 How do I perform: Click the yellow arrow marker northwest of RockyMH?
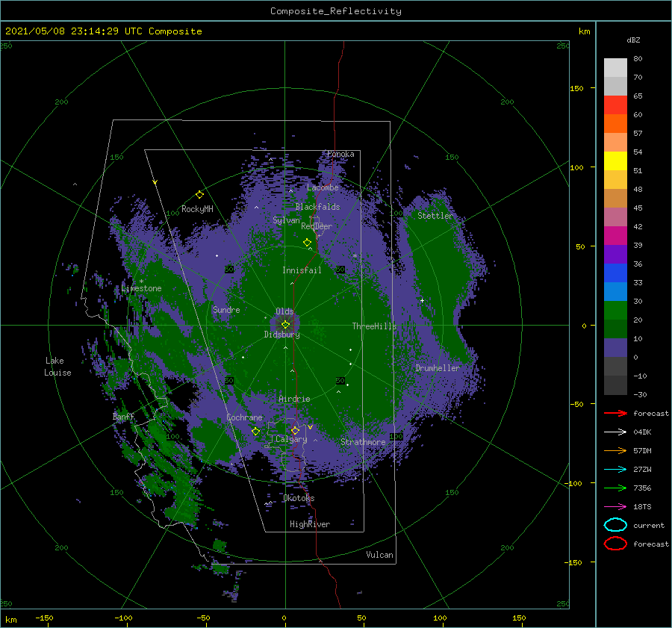(x=155, y=182)
